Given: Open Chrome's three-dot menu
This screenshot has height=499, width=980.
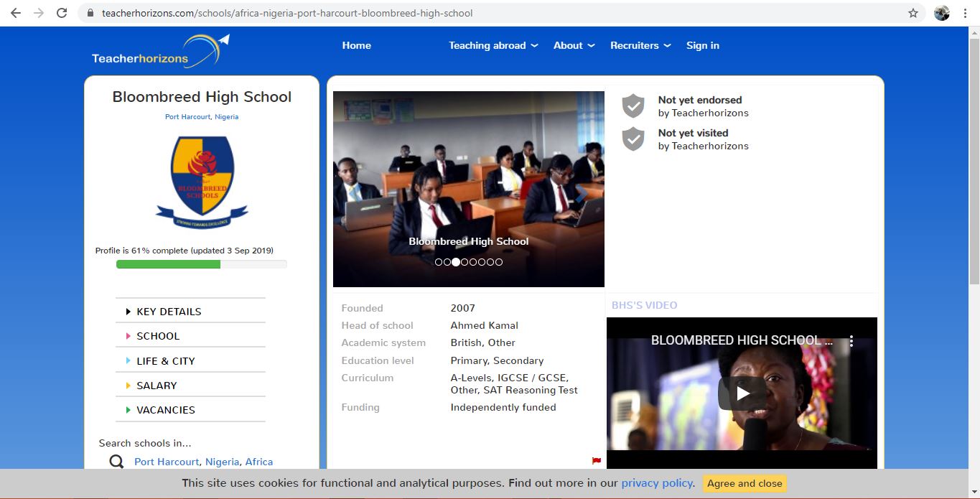Looking at the screenshot, I should point(966,13).
